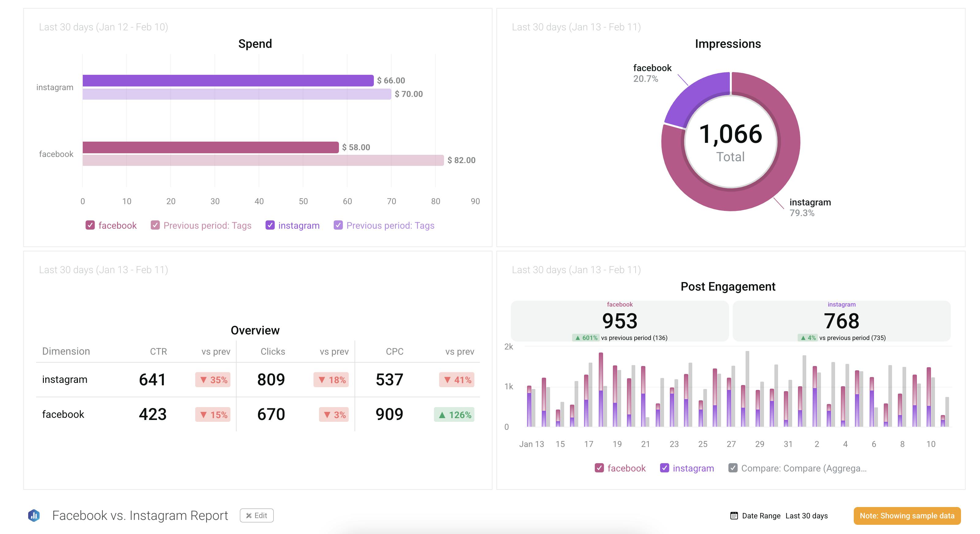The image size is (980, 534).
Task: Click the CTR column header
Action: pos(158,351)
